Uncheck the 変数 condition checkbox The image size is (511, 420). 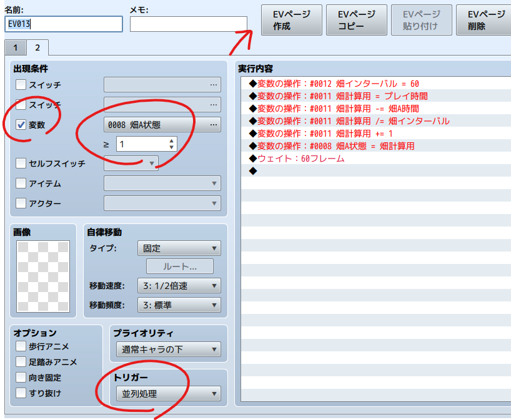point(21,124)
